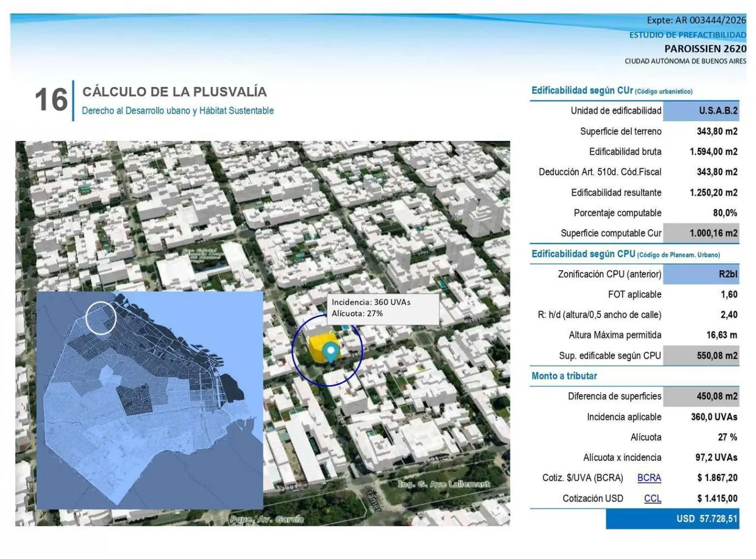Select the 'Diferencia de superficies' value 450,08 m2
The image size is (756, 559).
pos(701,396)
